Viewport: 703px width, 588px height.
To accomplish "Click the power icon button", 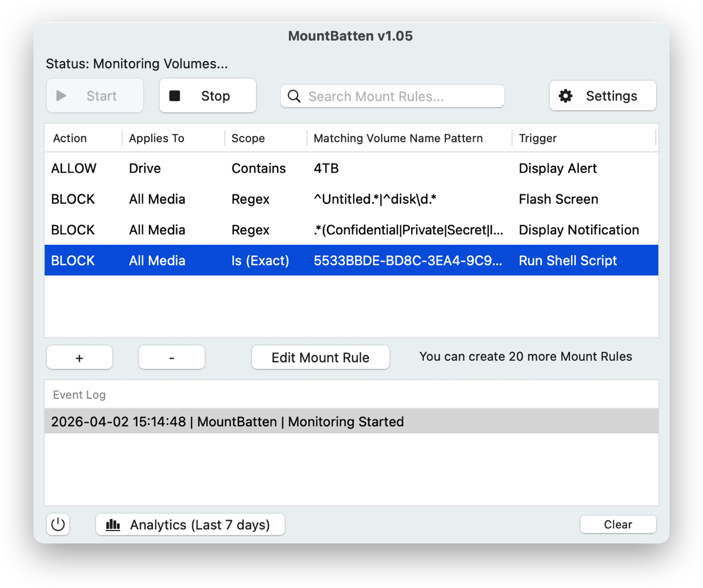I will (57, 524).
